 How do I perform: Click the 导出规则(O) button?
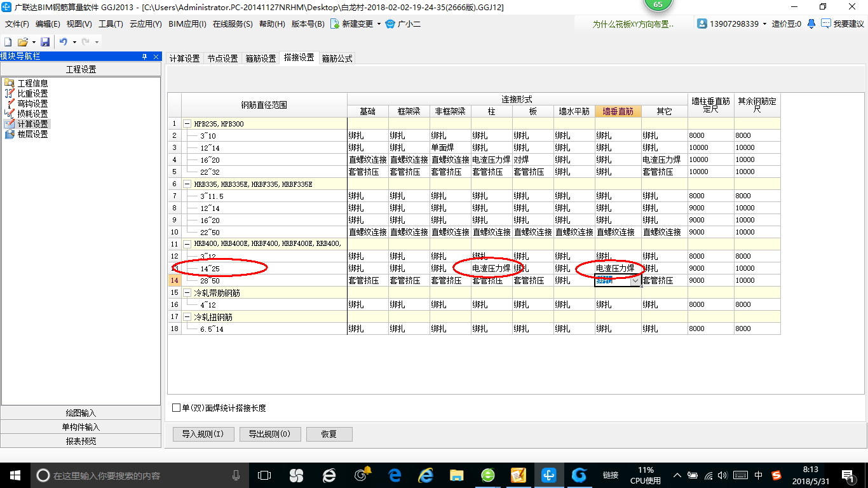(269, 434)
